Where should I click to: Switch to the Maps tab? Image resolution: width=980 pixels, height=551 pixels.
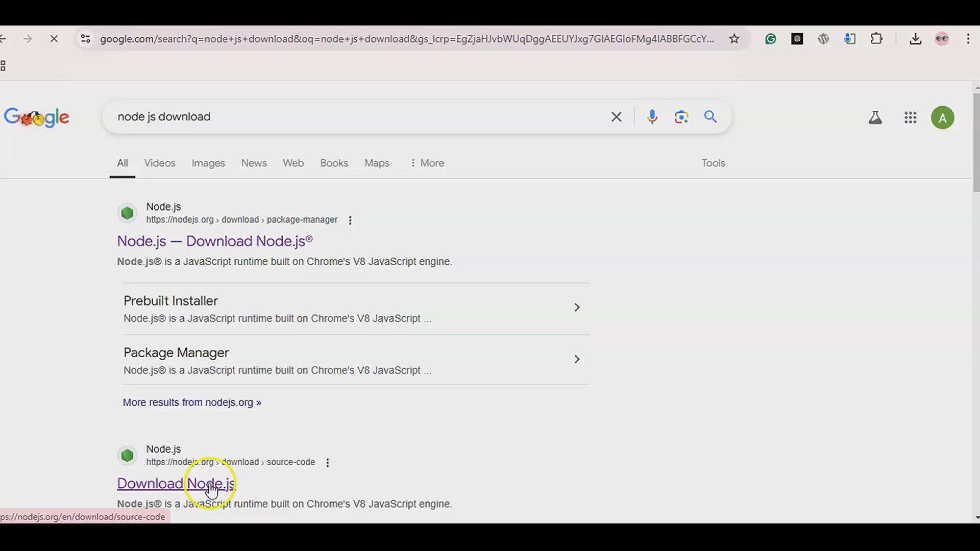pos(377,163)
